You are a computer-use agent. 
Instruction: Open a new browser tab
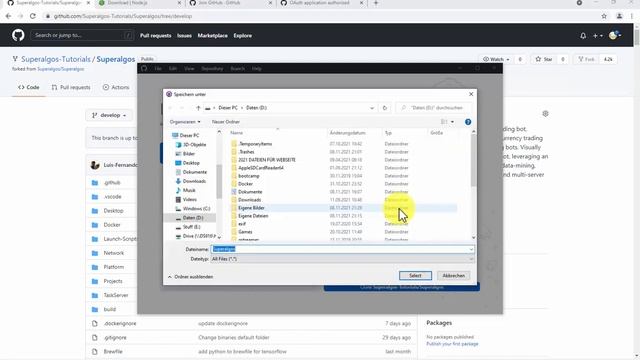coord(376,3)
